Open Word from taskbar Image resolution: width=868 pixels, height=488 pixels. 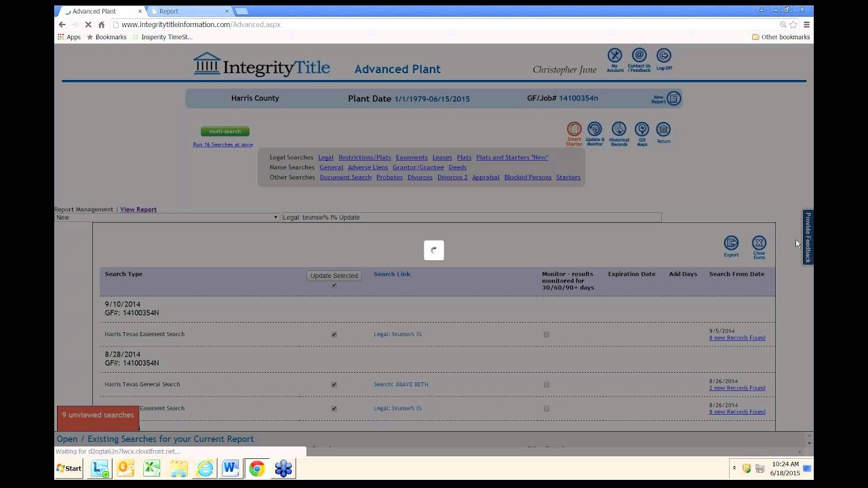231,468
